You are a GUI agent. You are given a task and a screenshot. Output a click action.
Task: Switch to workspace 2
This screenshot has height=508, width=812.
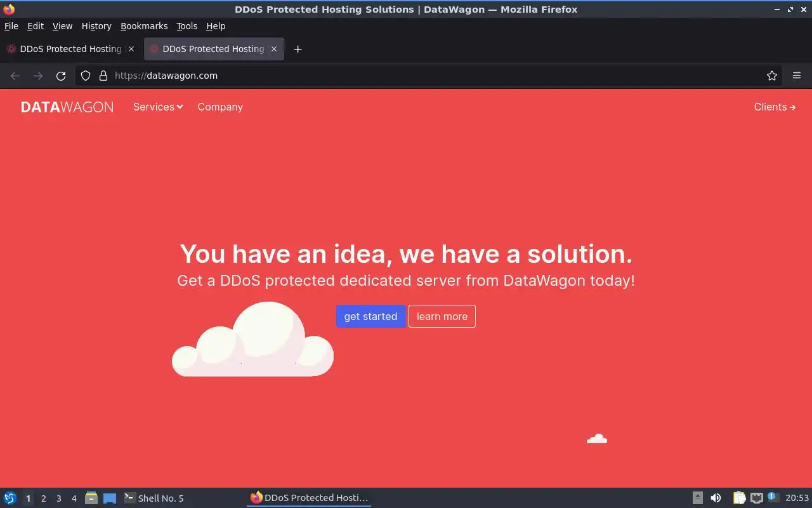44,498
